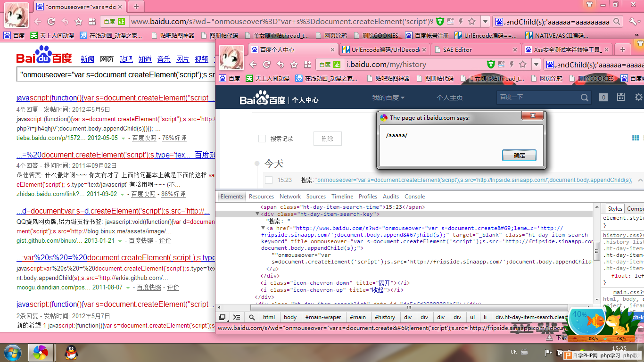644x362 pixels.
Task: Open the Resources tab in DevTools
Action: pyautogui.click(x=261, y=197)
